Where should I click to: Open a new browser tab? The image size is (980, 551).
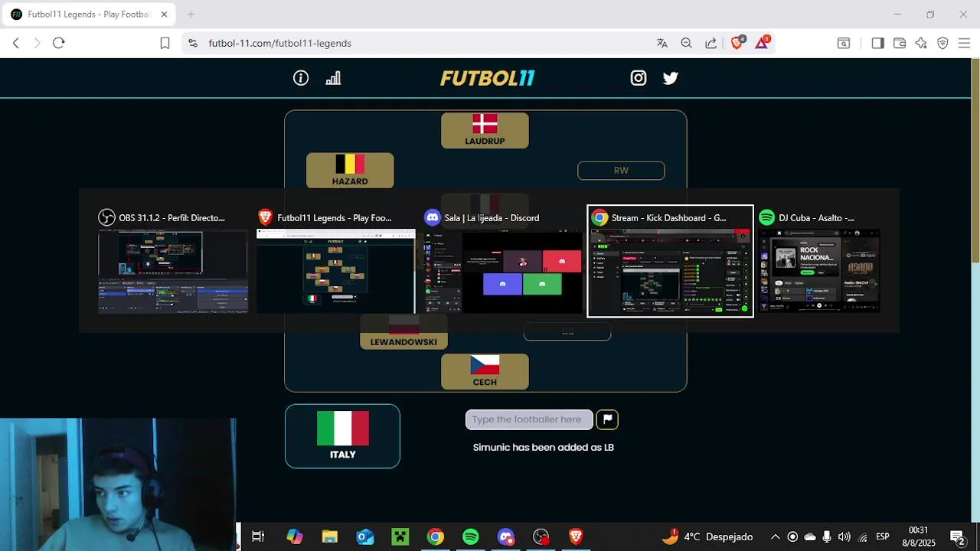(x=191, y=15)
